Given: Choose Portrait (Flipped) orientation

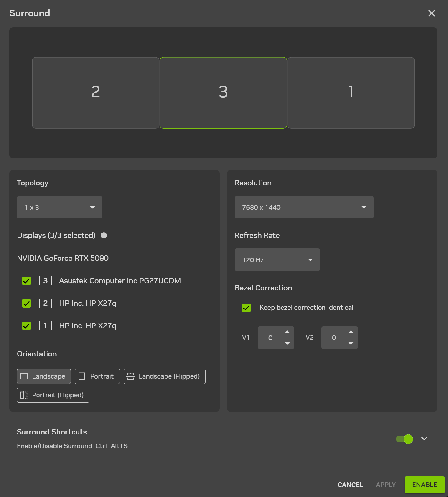Looking at the screenshot, I should click(53, 395).
